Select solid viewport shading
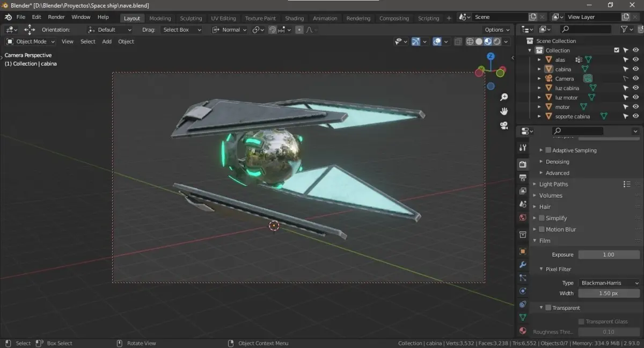This screenshot has width=644, height=348. point(479,41)
